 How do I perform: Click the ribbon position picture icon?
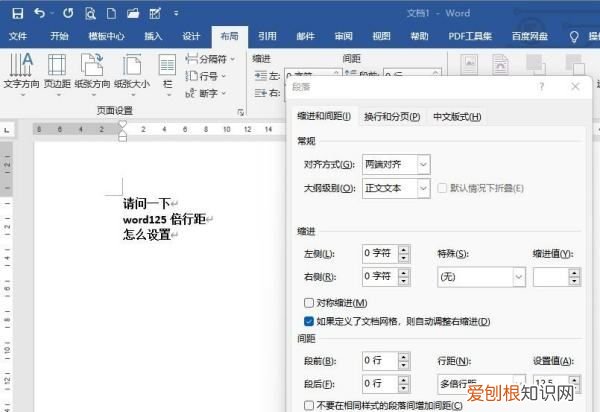coord(470,64)
